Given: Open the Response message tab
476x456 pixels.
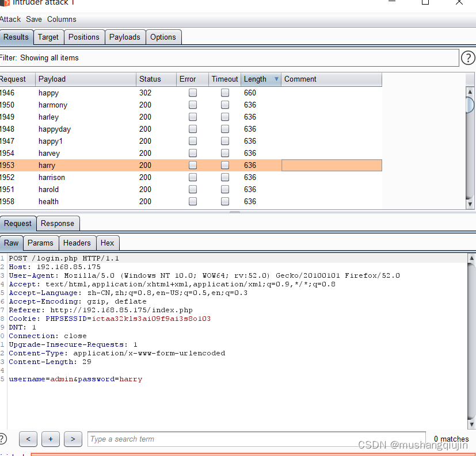Looking at the screenshot, I should (x=58, y=224).
